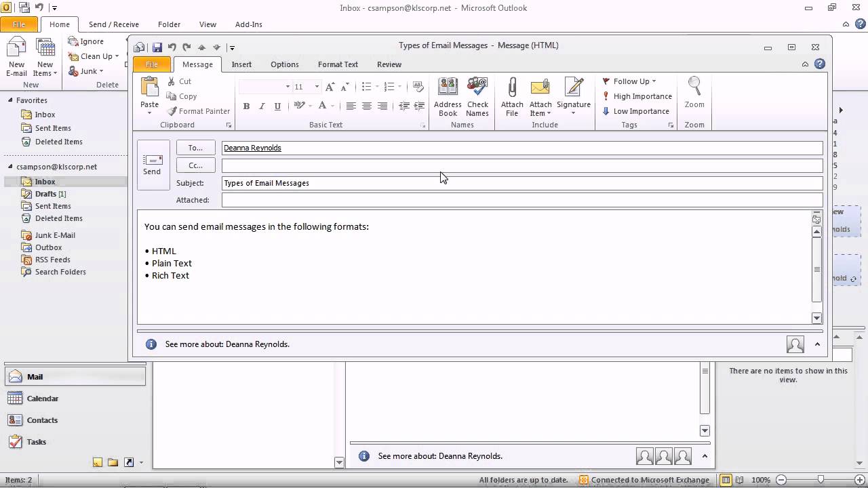This screenshot has width=868, height=488.
Task: Cut the selected text
Action: [x=179, y=81]
